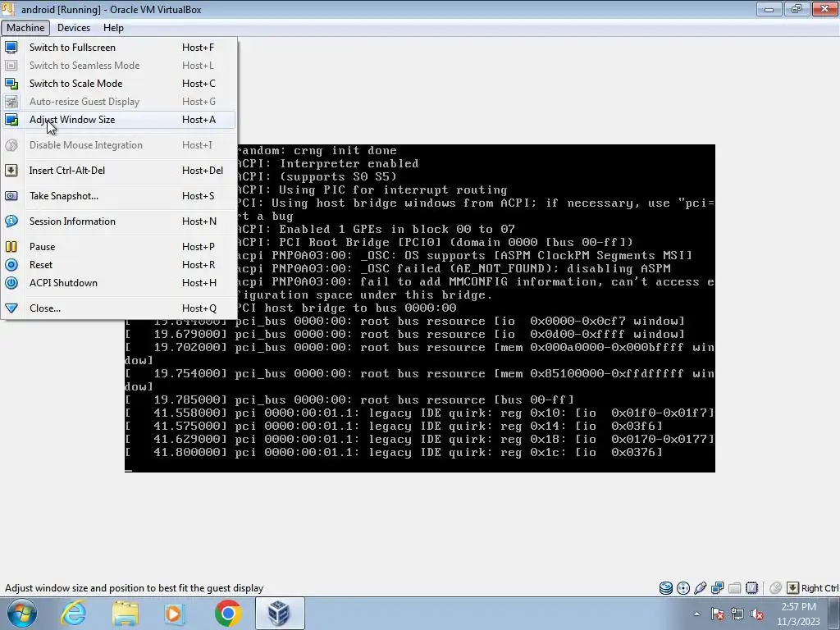The width and height of the screenshot is (840, 630).
Task: Open Session Information menu entry
Action: (x=119, y=221)
